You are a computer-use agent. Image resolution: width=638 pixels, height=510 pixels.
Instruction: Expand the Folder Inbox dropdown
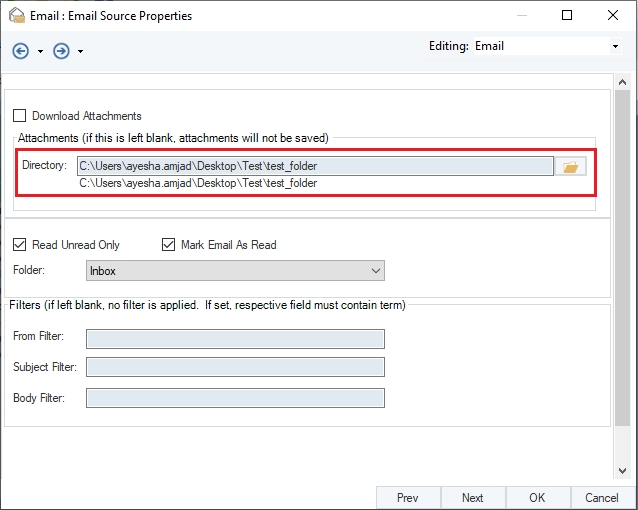[375, 271]
